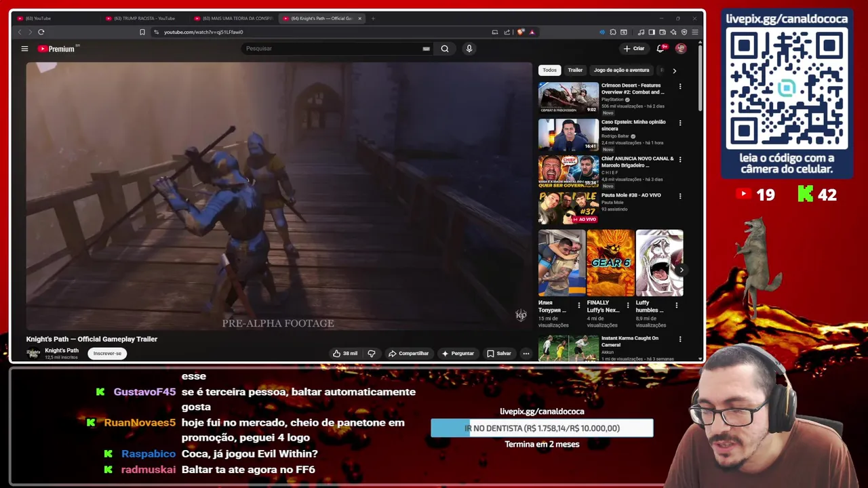
Task: Open Pauta Mole #38 AO VIVO thumbnail
Action: pyautogui.click(x=568, y=207)
